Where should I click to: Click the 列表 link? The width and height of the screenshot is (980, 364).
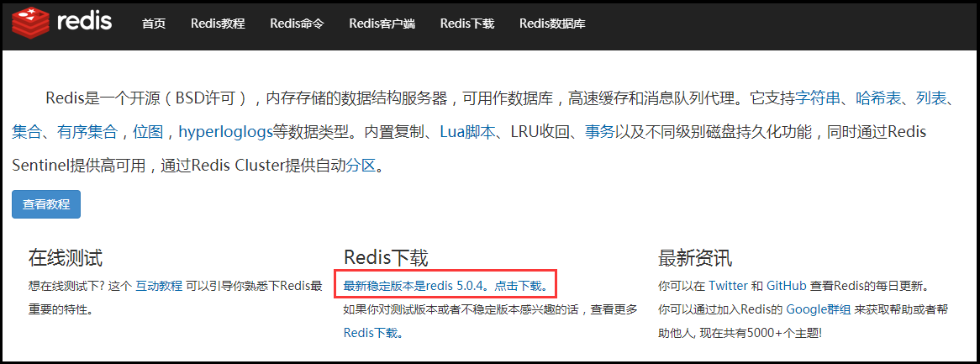point(931,98)
